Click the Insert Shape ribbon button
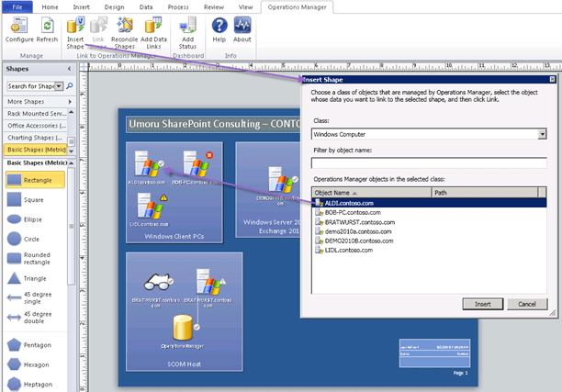The image size is (562, 392). tap(75, 33)
